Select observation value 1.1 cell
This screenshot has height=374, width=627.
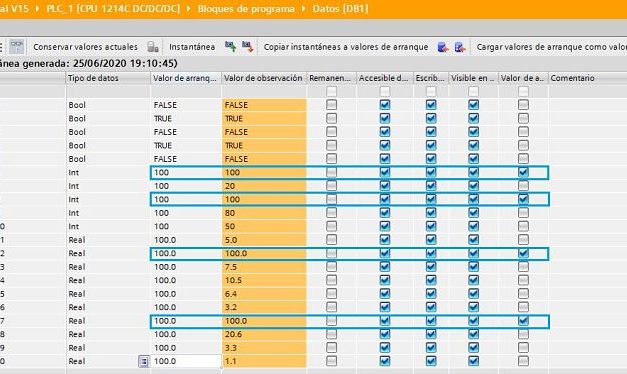click(x=264, y=361)
